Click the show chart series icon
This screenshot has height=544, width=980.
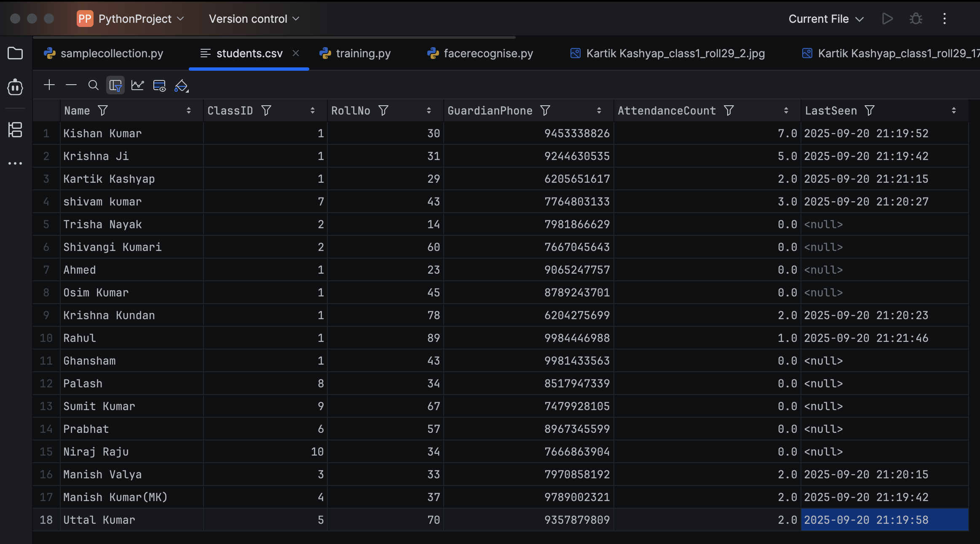click(x=137, y=85)
